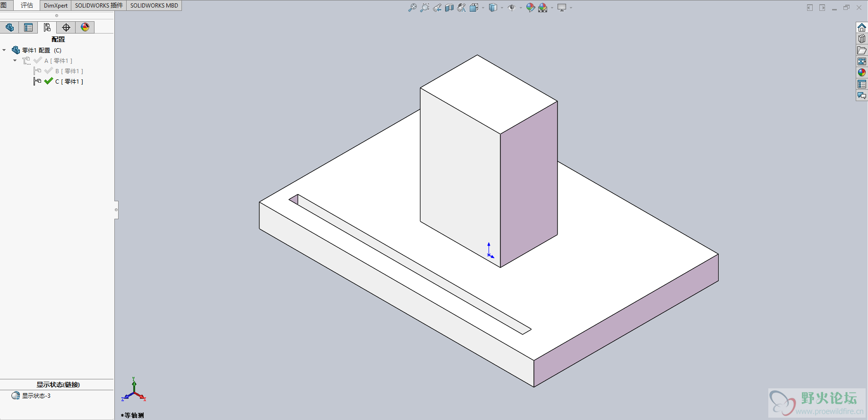
Task: Collapse the A [ 零件1 ] configuration node
Action: coord(15,60)
